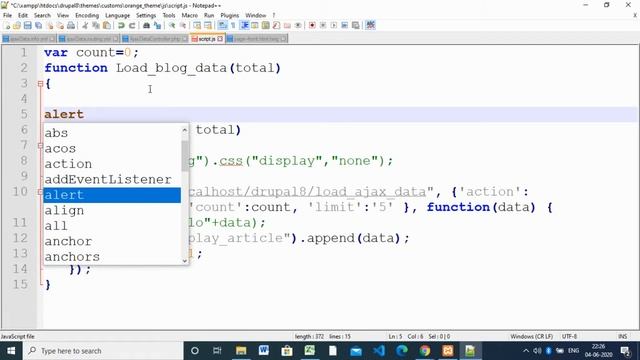The height and width of the screenshot is (360, 640).
Task: Open the Language menu
Action: tap(118, 15)
